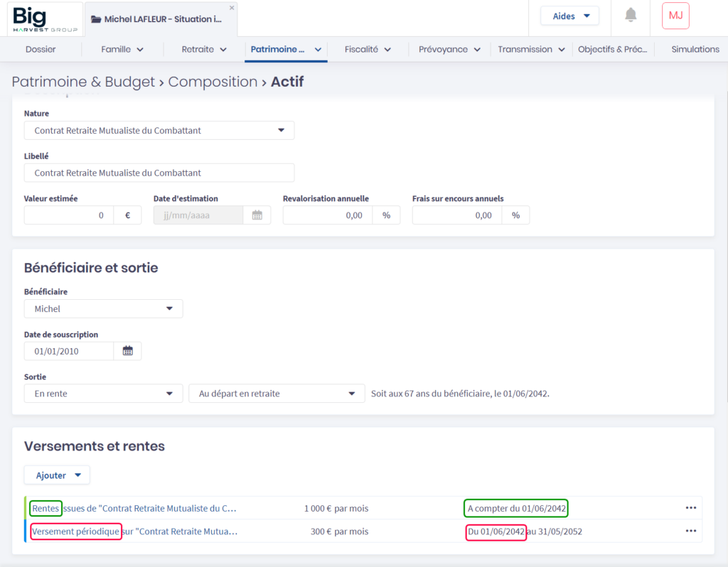
Task: Open three-dot menu for Rentes row
Action: tap(690, 508)
